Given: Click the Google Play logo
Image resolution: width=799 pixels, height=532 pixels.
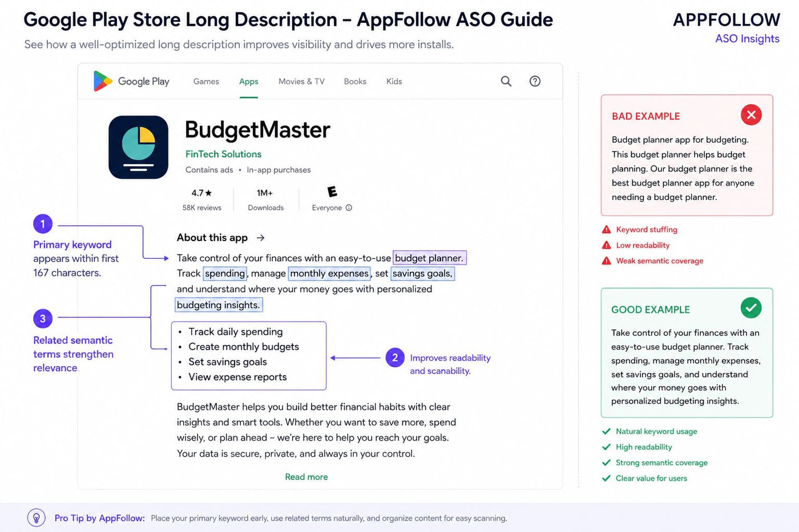Looking at the screenshot, I should click(x=132, y=82).
